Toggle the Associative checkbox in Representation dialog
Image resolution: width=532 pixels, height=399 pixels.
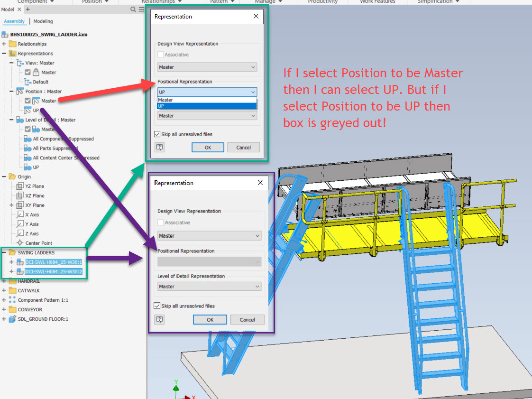160,55
